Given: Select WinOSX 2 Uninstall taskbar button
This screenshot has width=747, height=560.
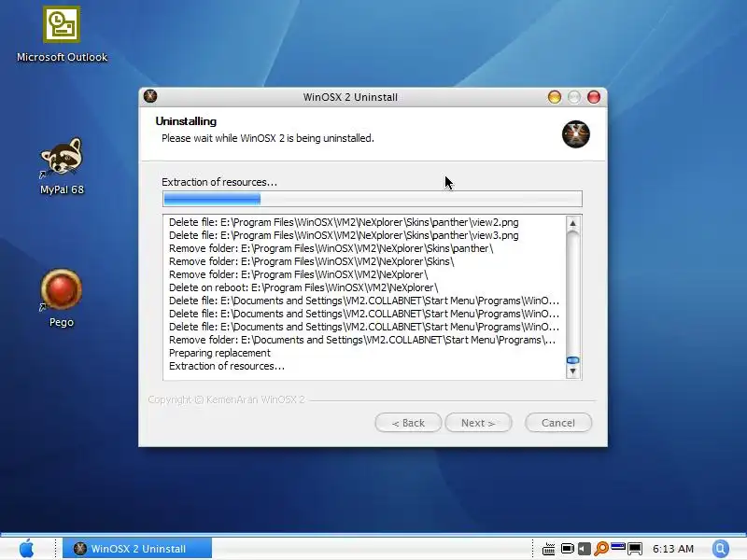Looking at the screenshot, I should pyautogui.click(x=137, y=549).
